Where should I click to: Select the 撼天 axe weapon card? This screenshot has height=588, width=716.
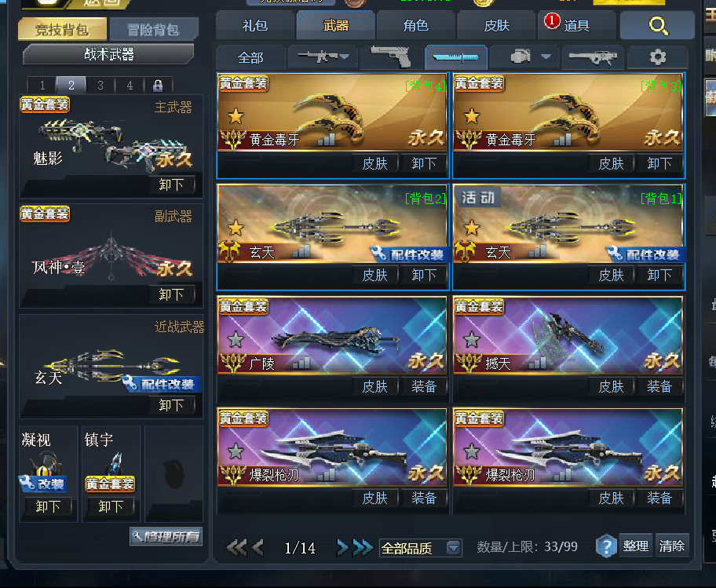[568, 335]
